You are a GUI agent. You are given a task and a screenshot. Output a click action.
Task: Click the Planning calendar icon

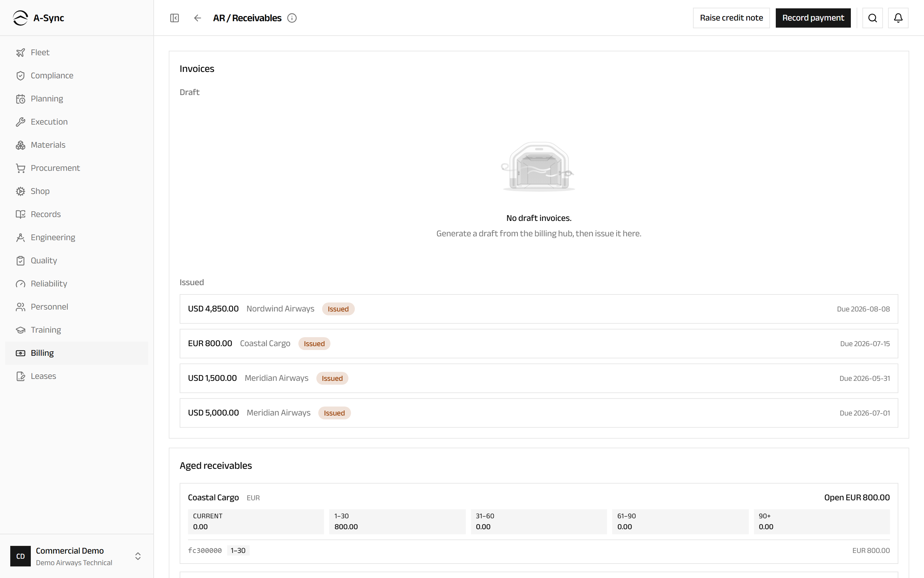(x=21, y=99)
